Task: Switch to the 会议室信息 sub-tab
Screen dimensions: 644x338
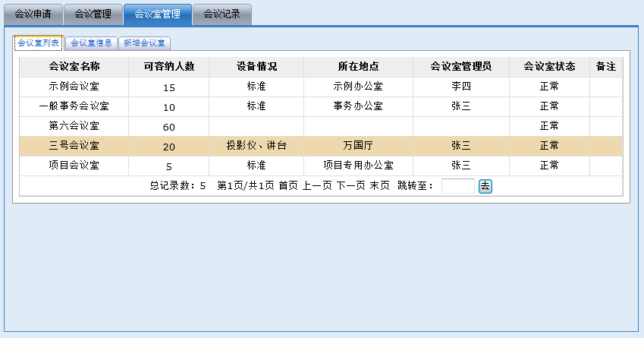Action: 91,43
